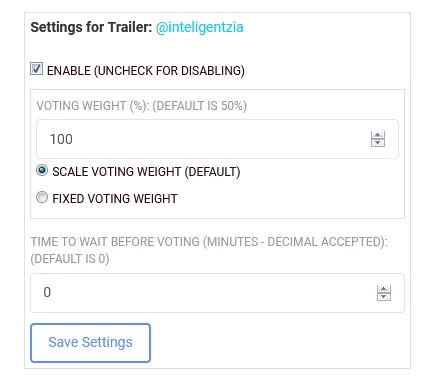Place cursor on the value 0

47,292
